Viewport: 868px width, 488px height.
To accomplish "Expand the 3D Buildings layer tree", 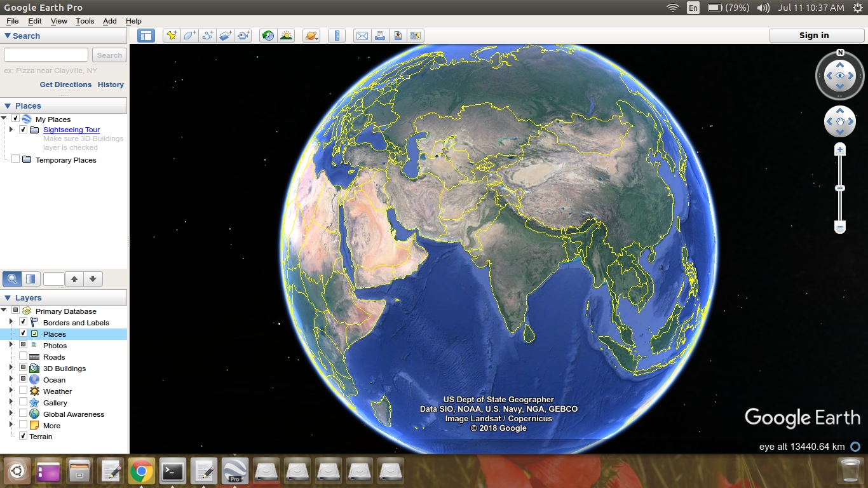I will click(11, 368).
